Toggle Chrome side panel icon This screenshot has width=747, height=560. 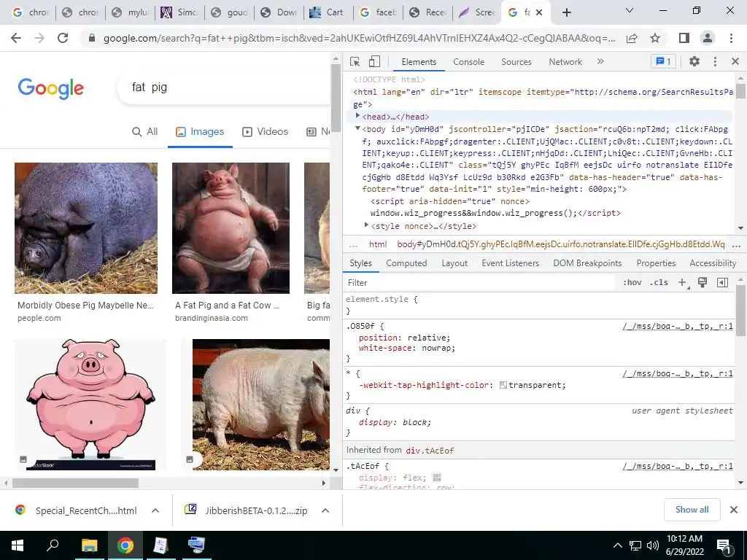click(684, 38)
